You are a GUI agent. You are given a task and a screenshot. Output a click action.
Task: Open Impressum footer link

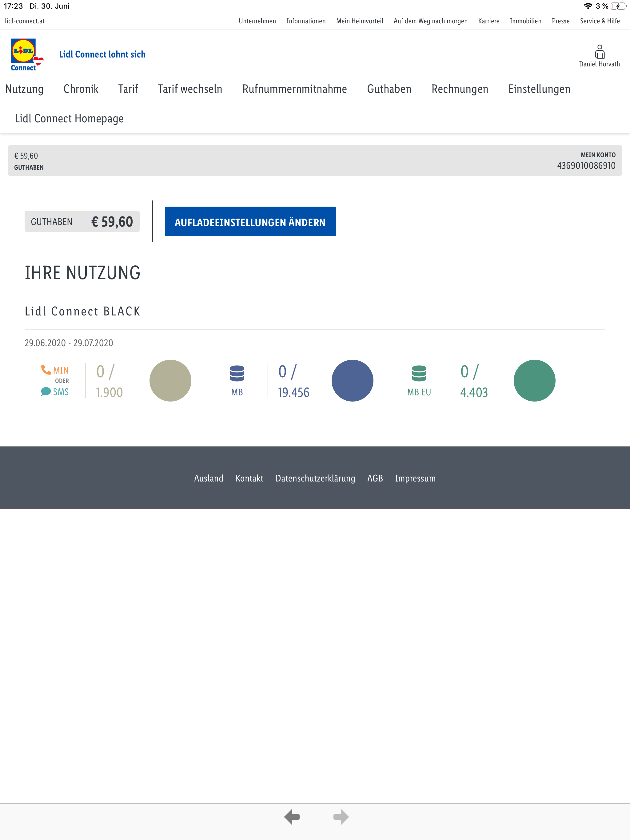click(x=415, y=478)
